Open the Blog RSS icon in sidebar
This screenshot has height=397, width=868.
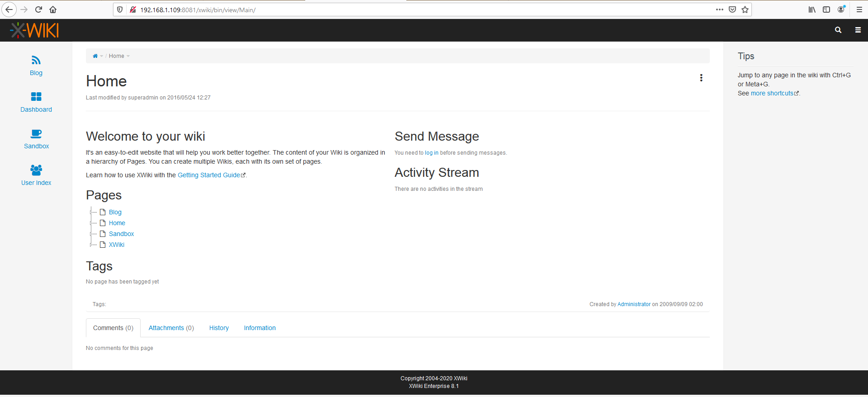[36, 60]
